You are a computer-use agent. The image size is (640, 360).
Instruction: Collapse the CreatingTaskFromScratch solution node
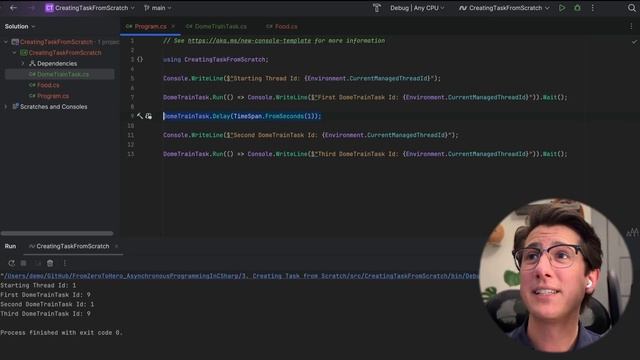(6, 42)
